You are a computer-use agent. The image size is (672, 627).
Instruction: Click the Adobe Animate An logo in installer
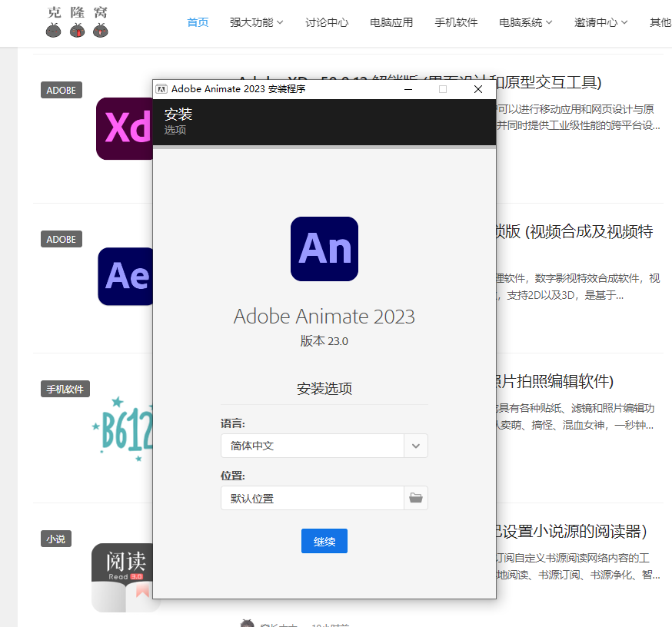324,249
